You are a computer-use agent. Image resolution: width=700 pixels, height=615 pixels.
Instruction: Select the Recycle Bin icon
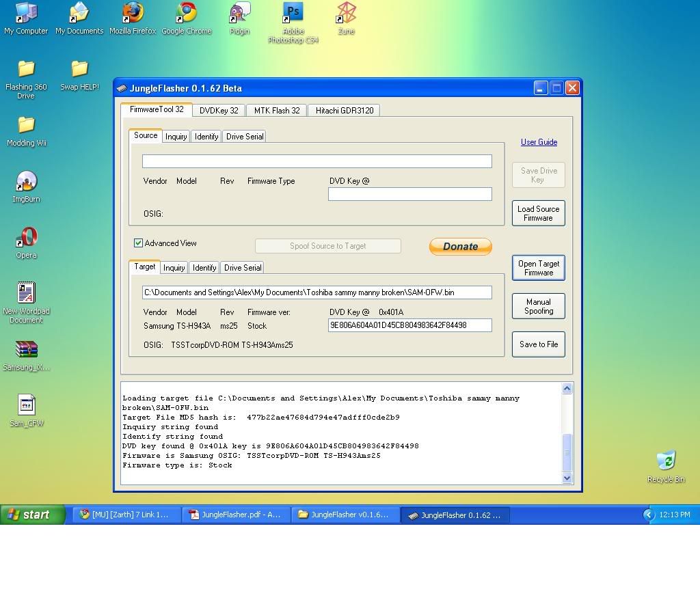pyautogui.click(x=666, y=461)
